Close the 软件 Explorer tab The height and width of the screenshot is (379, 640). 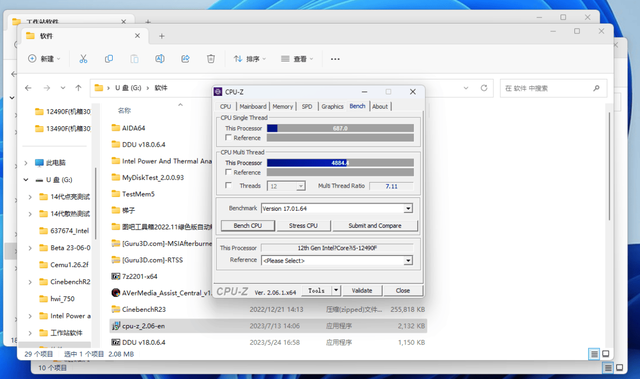coord(137,36)
